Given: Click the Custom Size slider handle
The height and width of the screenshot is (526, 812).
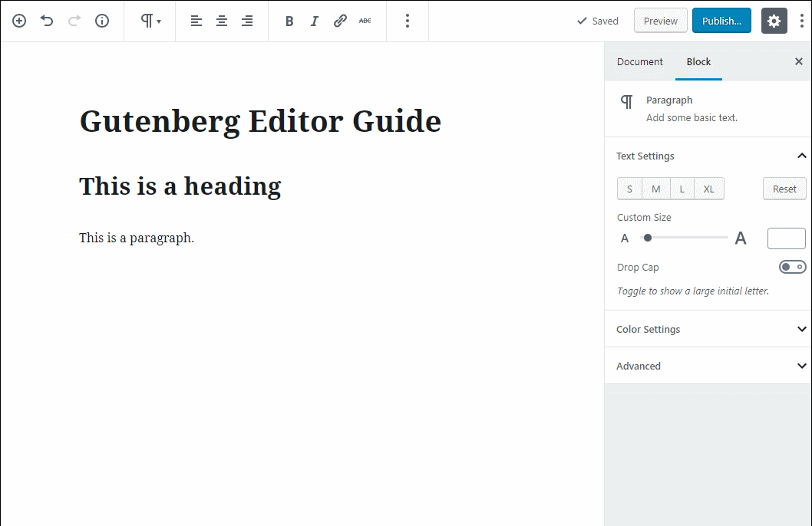Looking at the screenshot, I should (x=647, y=238).
